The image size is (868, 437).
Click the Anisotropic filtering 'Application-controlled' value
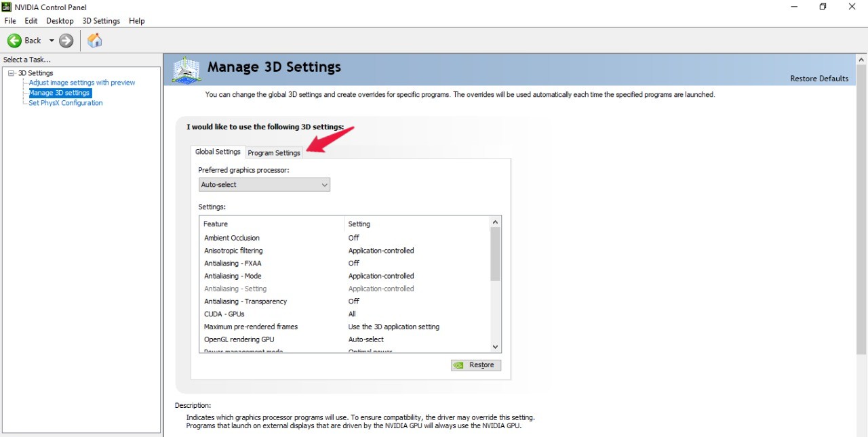pos(381,251)
